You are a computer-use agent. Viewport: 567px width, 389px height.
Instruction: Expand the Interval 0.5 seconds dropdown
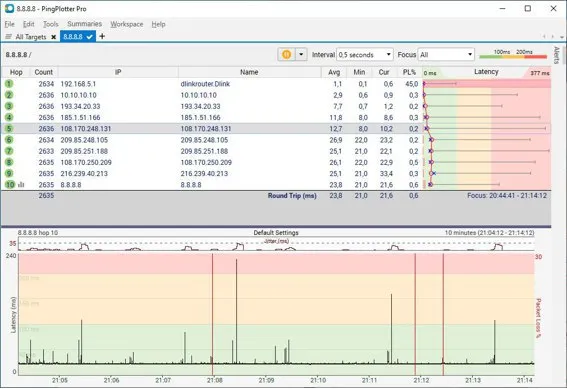point(365,55)
